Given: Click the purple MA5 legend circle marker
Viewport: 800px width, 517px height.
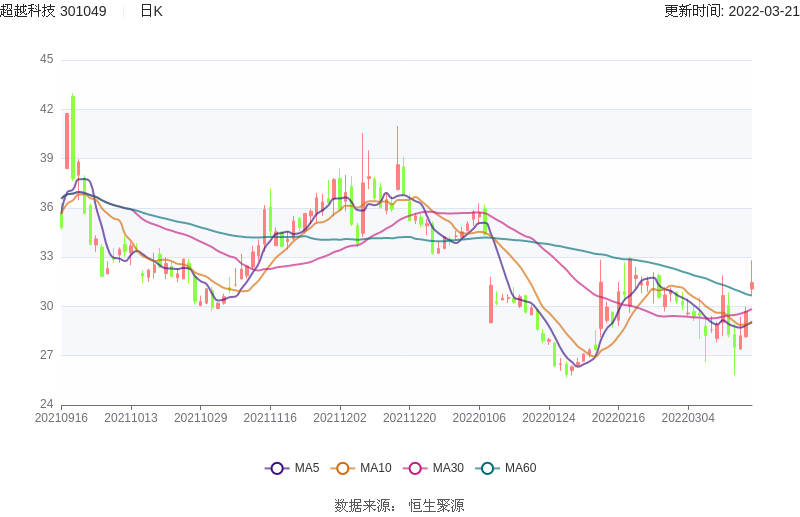Looking at the screenshot, I should [x=277, y=468].
